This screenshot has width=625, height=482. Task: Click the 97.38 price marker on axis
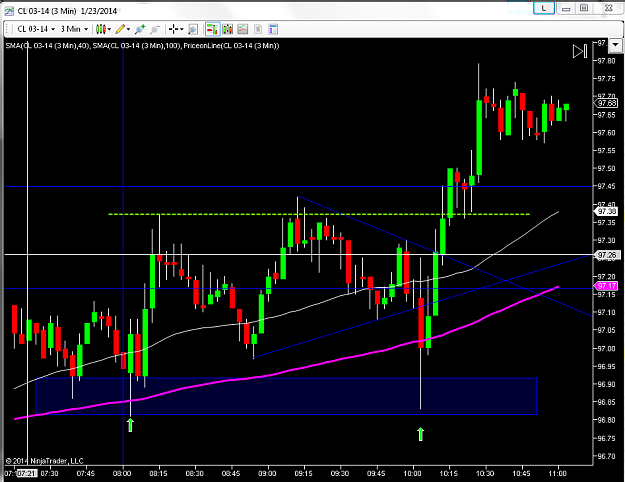click(606, 211)
